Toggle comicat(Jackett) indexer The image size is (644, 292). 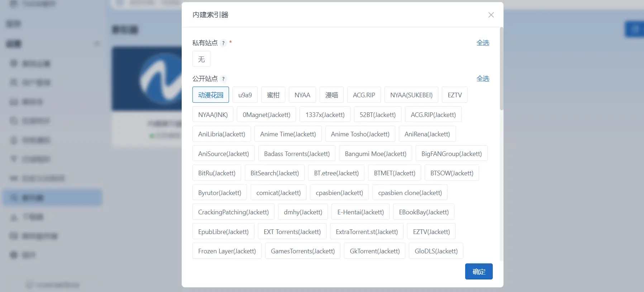click(x=278, y=193)
